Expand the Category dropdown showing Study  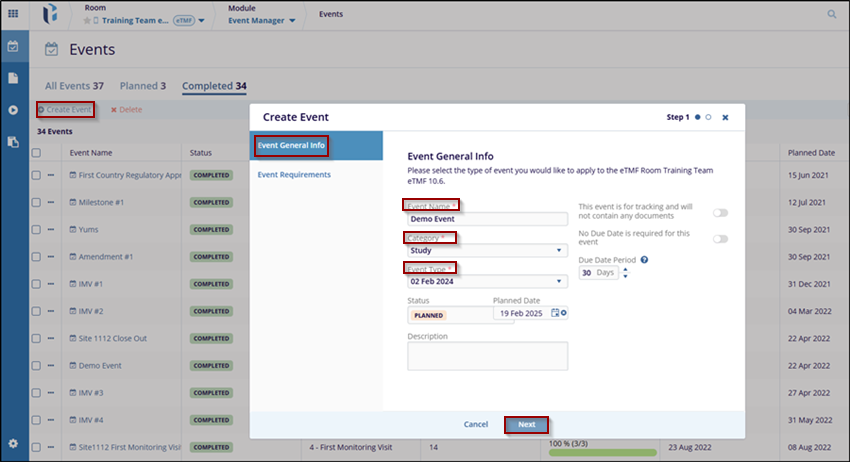pyautogui.click(x=487, y=251)
